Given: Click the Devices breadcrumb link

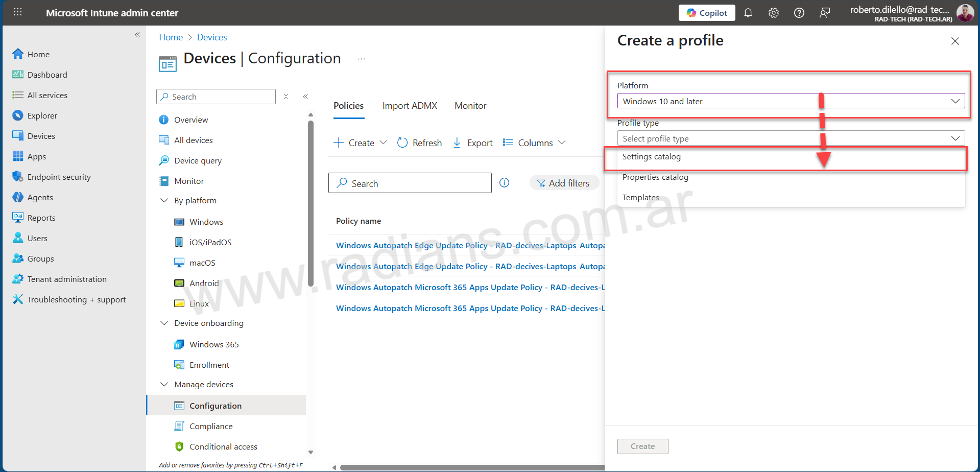Looking at the screenshot, I should pos(211,37).
